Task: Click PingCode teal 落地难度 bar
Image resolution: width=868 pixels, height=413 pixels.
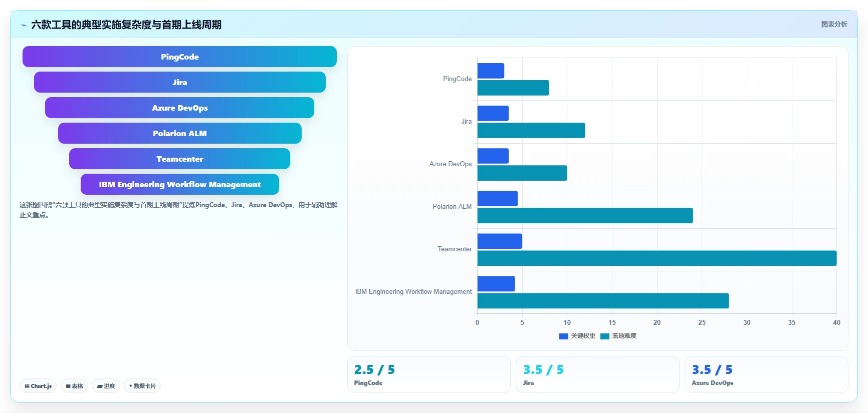Action: (x=513, y=88)
